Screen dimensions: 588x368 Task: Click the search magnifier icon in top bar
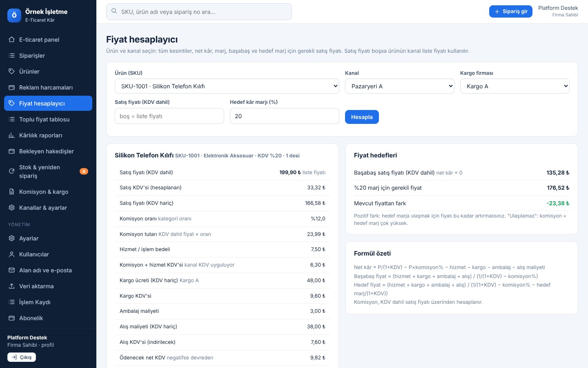(114, 11)
